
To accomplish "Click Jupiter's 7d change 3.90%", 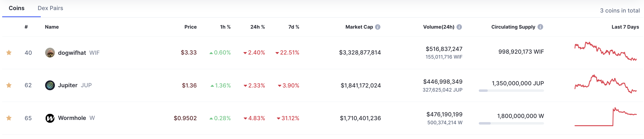I will click(289, 86).
